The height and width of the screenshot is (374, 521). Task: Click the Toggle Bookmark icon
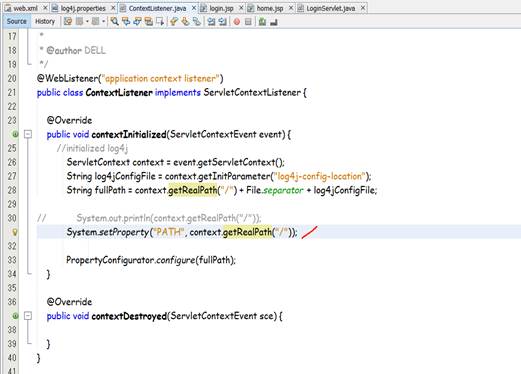(197, 22)
